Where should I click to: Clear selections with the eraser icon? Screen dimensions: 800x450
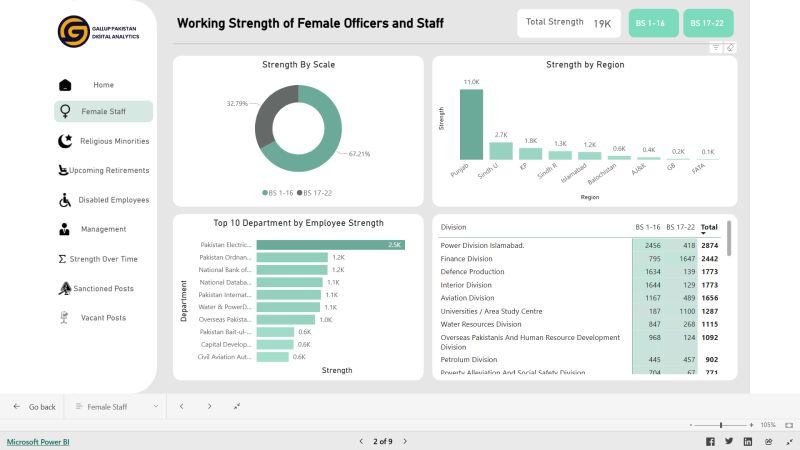tap(730, 47)
